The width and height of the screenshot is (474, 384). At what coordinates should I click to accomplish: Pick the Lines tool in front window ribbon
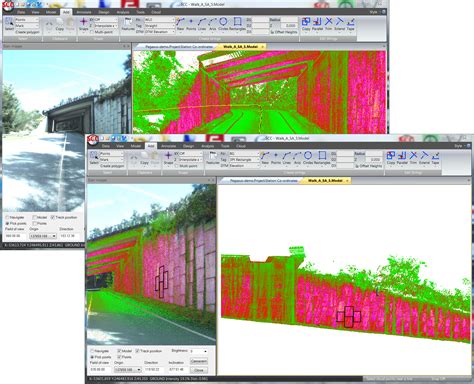287,158
